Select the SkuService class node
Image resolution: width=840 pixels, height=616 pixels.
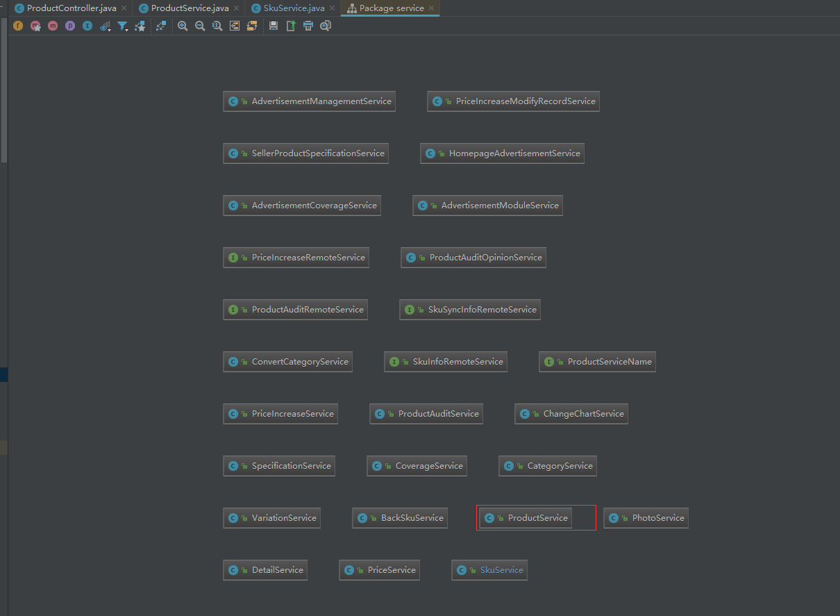[489, 569]
